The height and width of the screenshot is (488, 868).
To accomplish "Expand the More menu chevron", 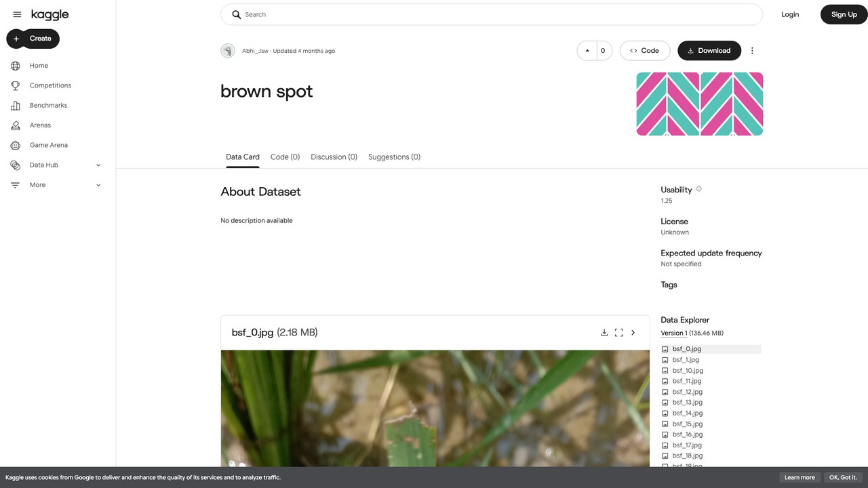I will tap(98, 185).
